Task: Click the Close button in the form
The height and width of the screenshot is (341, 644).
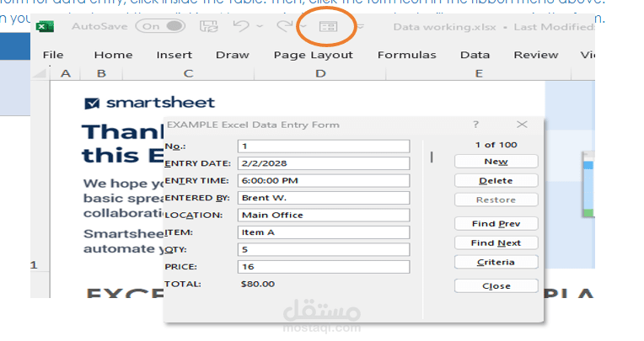Action: [496, 286]
